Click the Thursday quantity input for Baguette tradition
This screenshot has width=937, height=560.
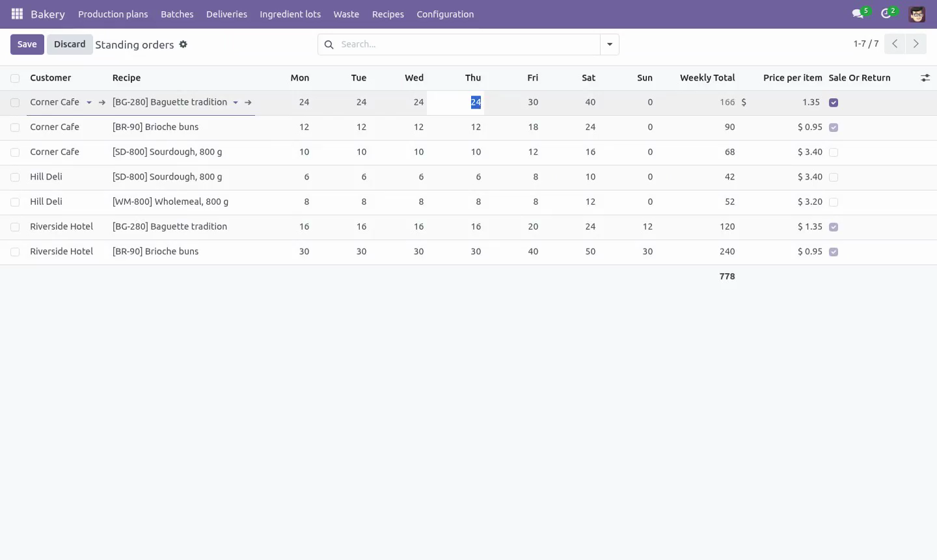coord(455,103)
